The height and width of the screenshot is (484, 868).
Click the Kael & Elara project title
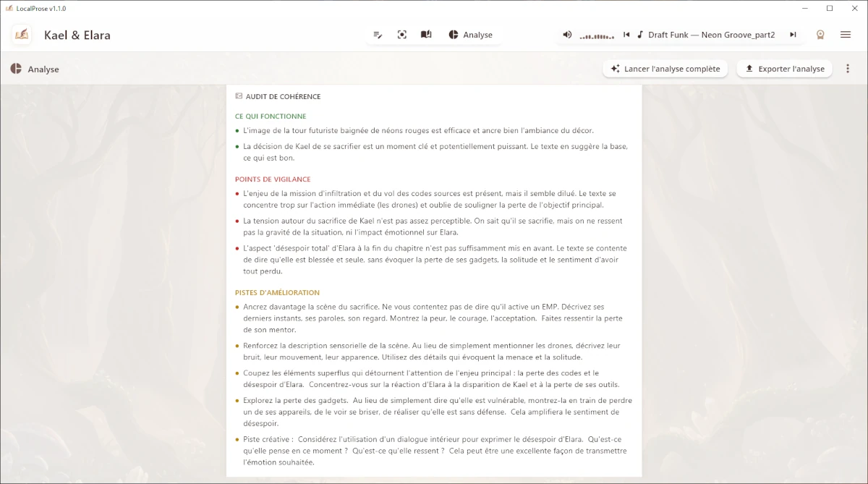click(77, 35)
